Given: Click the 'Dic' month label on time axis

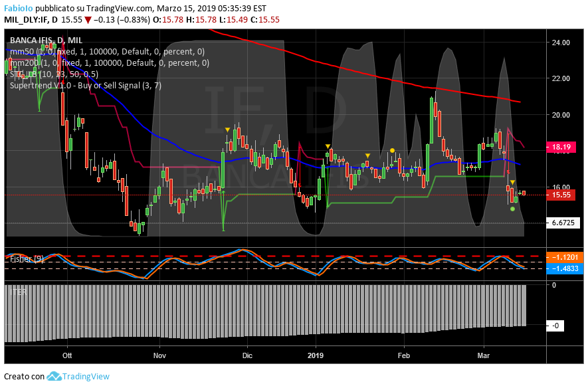Looking at the screenshot, I should pyautogui.click(x=248, y=355).
